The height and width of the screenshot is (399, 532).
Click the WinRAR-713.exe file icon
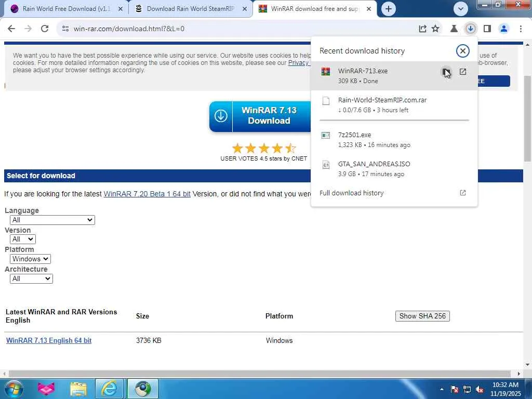tap(326, 72)
